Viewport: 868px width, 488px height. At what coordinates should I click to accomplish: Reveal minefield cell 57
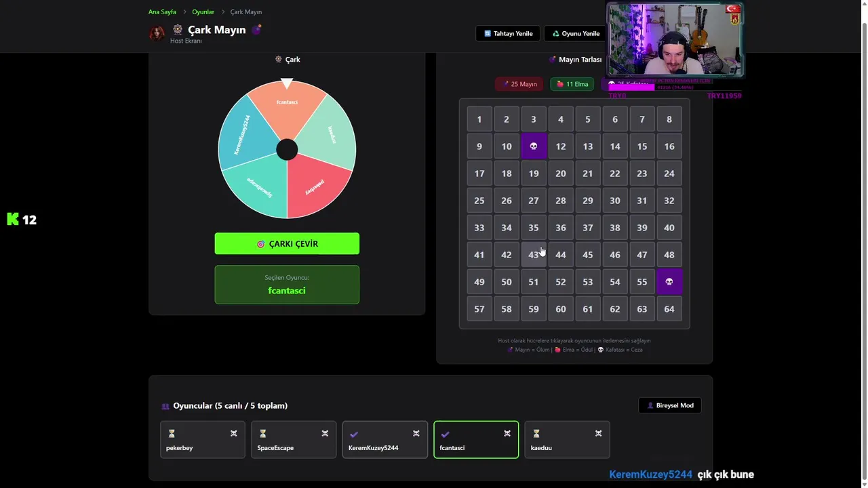pos(479,309)
